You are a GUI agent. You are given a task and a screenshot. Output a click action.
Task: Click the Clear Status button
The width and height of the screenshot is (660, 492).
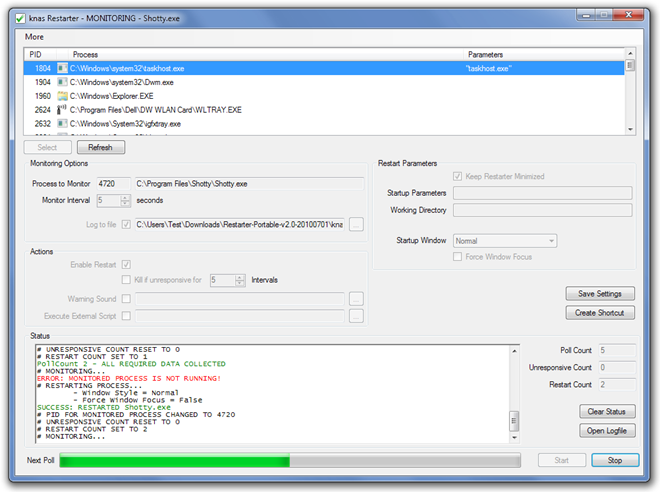point(607,412)
